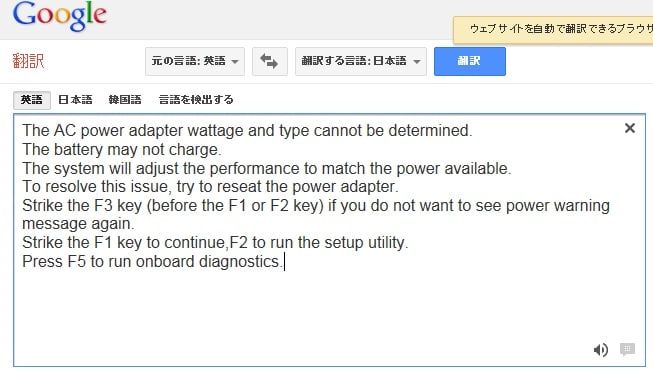Select the 英語 language tab
This screenshot has width=653, height=374.
[x=32, y=100]
